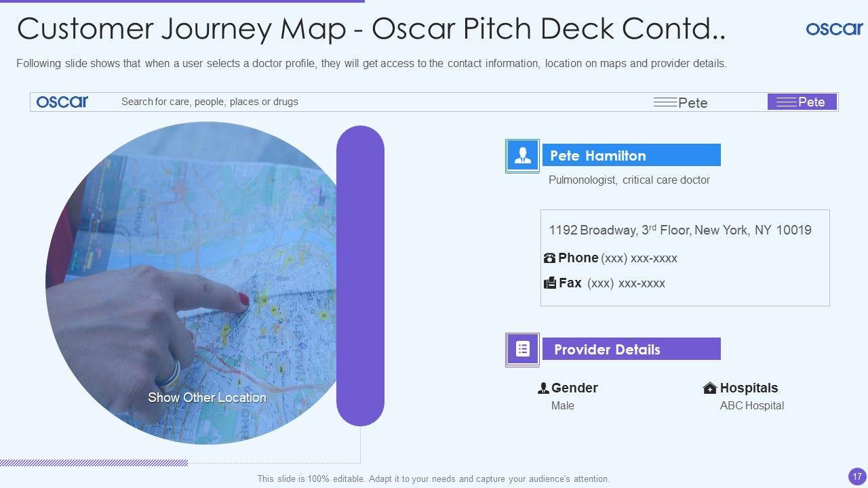868x488 pixels.
Task: Click Show Other Location on the map
Action: tap(207, 398)
